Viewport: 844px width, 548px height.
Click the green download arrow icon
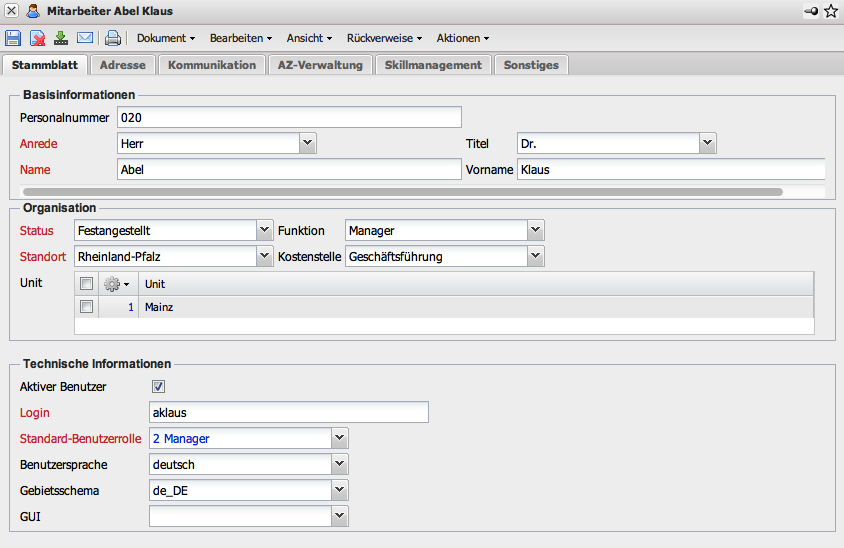click(x=61, y=38)
